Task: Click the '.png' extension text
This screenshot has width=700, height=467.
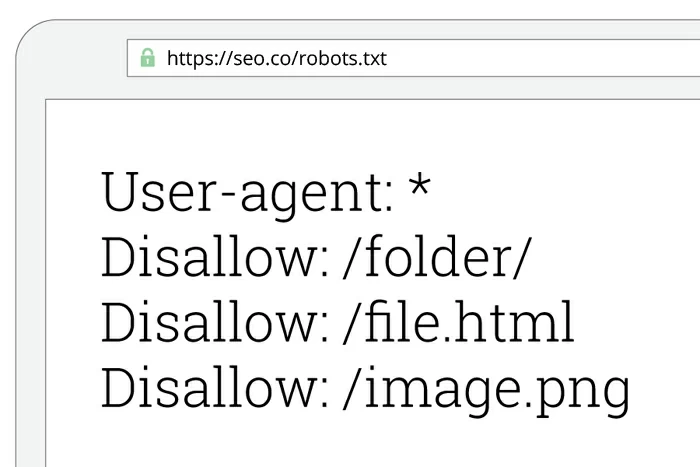Action: [x=581, y=392]
